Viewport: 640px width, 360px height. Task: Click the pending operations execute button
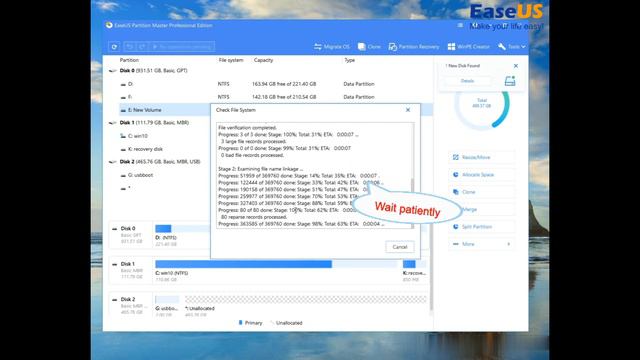[182, 47]
